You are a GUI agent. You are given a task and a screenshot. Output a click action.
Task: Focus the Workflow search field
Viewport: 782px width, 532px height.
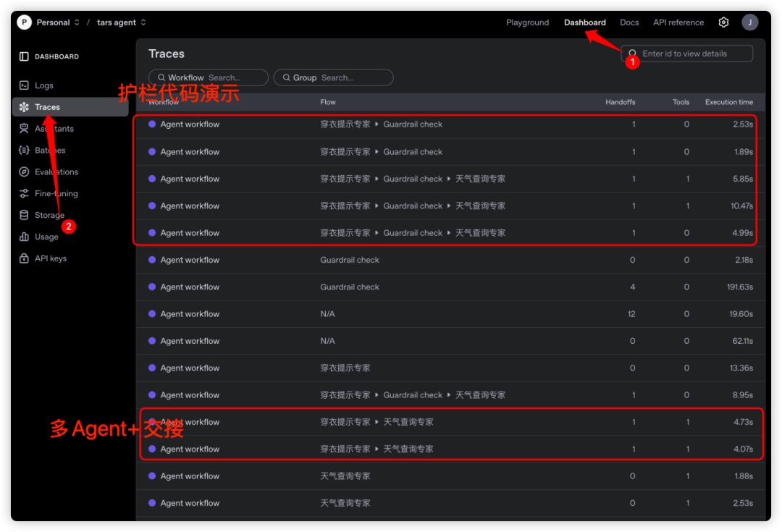pyautogui.click(x=209, y=77)
